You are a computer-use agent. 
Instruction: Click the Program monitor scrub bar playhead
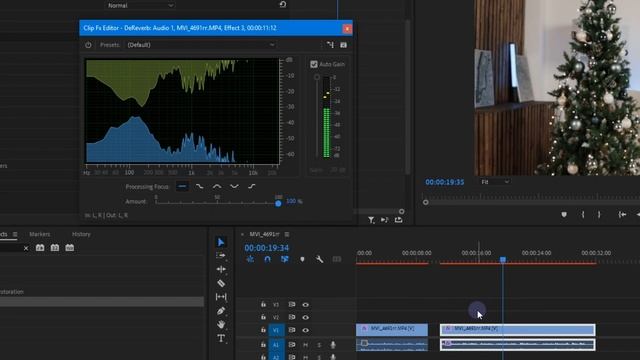(x=425, y=202)
